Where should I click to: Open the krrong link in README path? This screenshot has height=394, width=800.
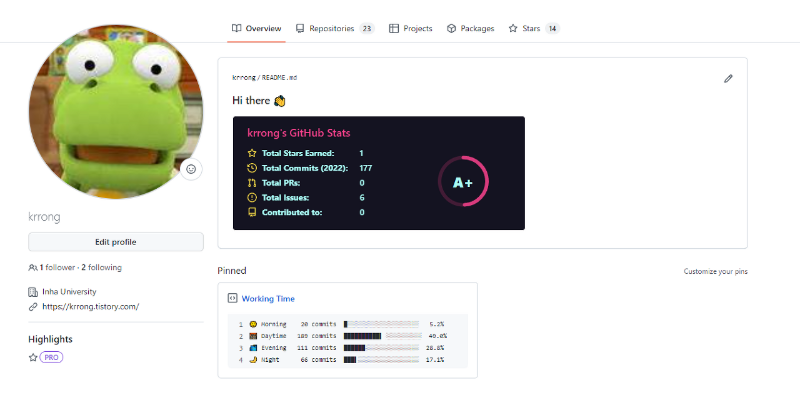pyautogui.click(x=243, y=78)
